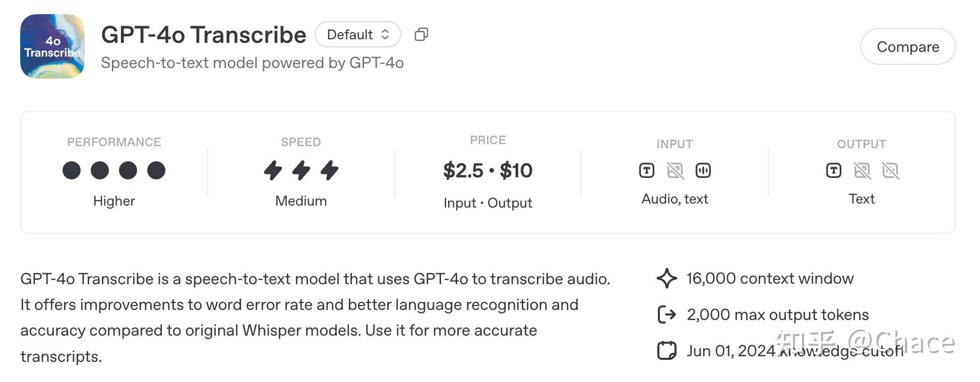
Task: Click the copy model name icon
Action: point(421,34)
